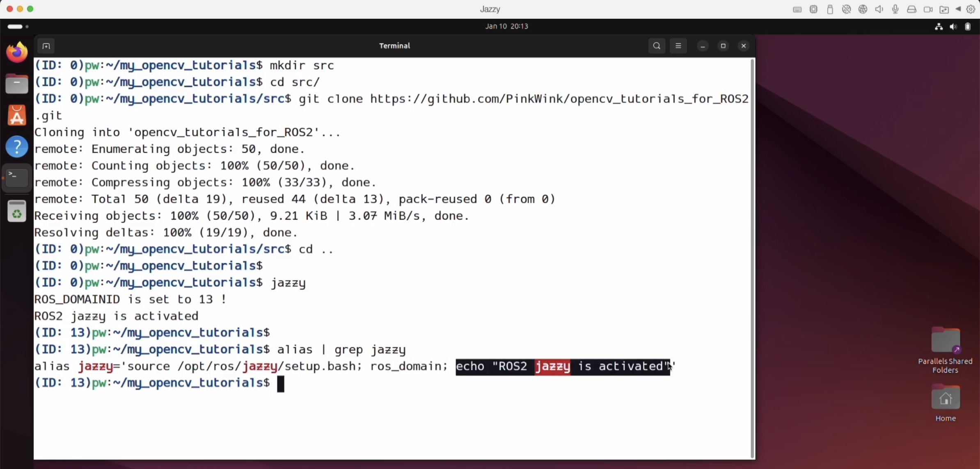Click the terminal vertical scrollbar
Image resolution: width=980 pixels, height=469 pixels.
click(752, 258)
